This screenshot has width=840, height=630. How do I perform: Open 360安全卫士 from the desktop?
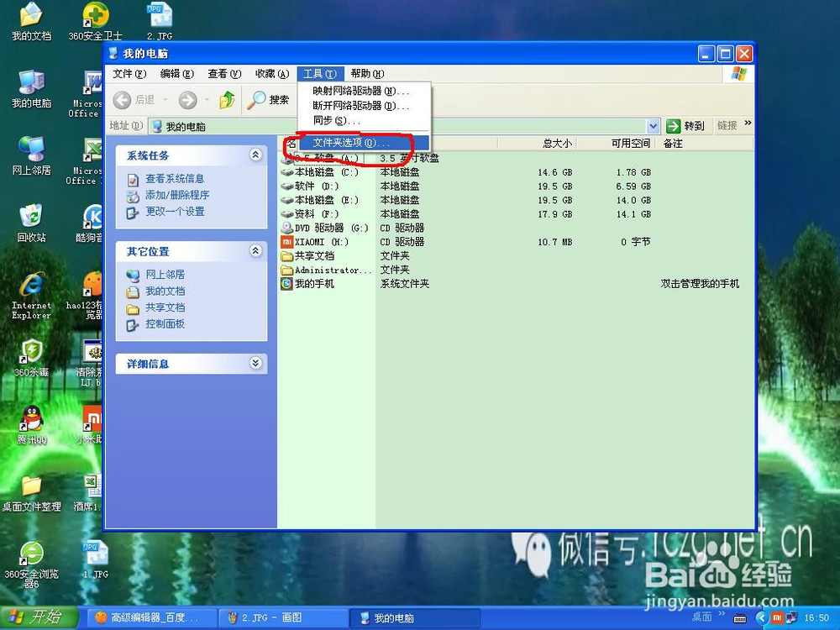[x=97, y=15]
